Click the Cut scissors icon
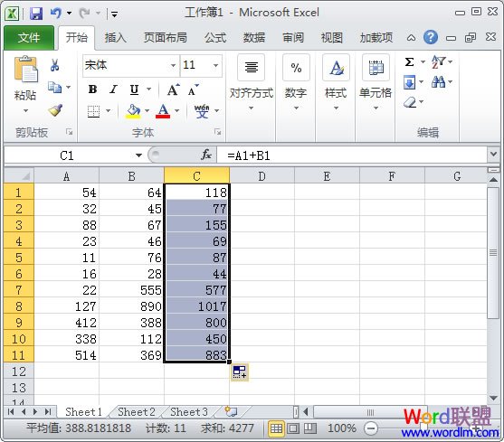504x442 pixels. click(x=54, y=65)
